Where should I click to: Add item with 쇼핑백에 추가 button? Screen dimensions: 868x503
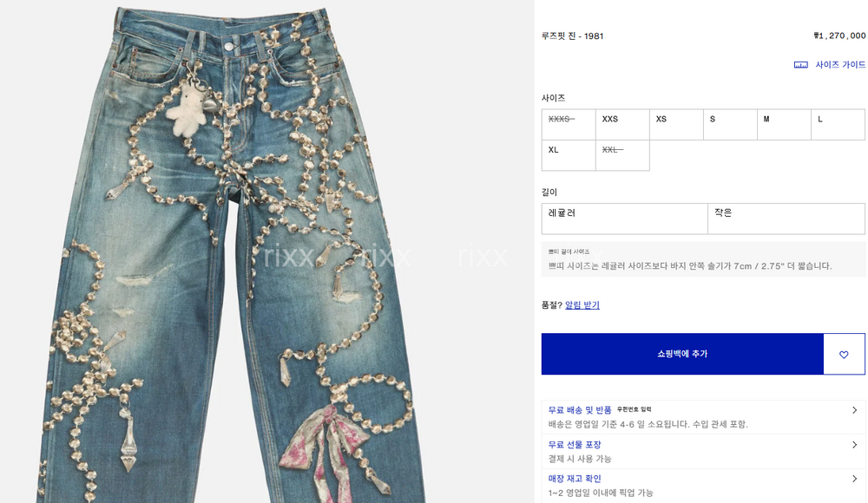682,354
